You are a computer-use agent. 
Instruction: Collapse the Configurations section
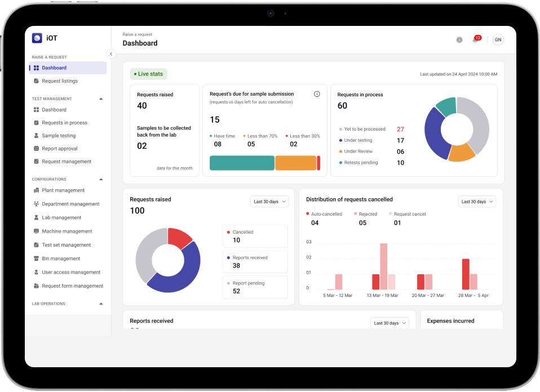(x=101, y=179)
